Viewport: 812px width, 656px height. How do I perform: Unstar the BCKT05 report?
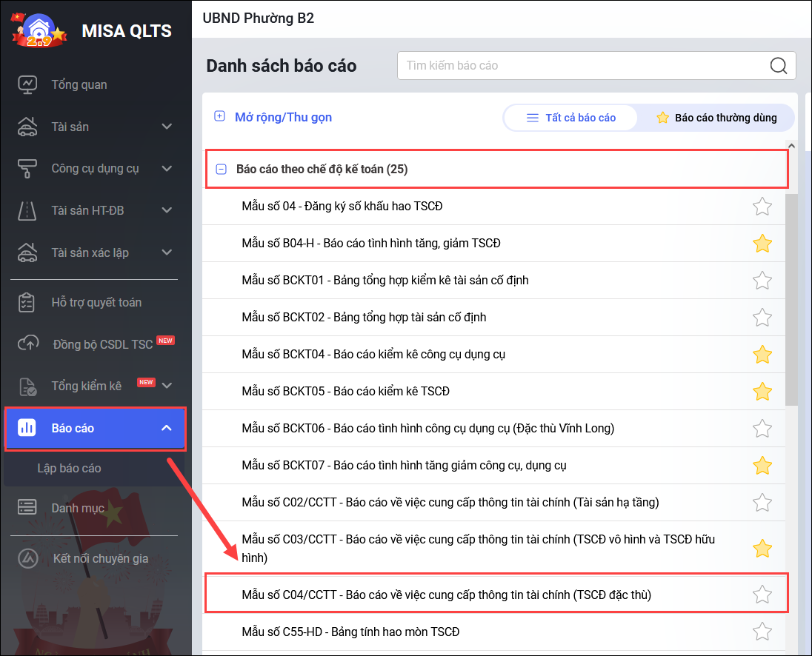[762, 391]
